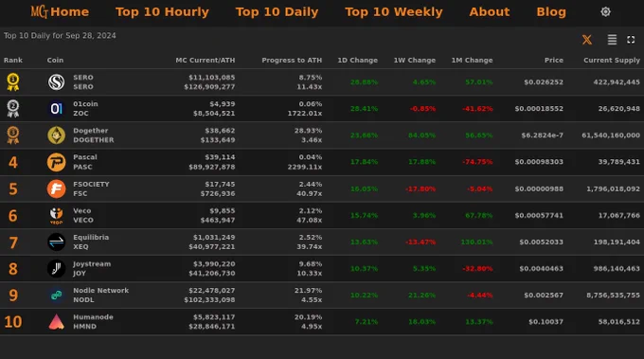Sort by MC Current/ATH header
The image size is (644, 359).
coord(206,60)
